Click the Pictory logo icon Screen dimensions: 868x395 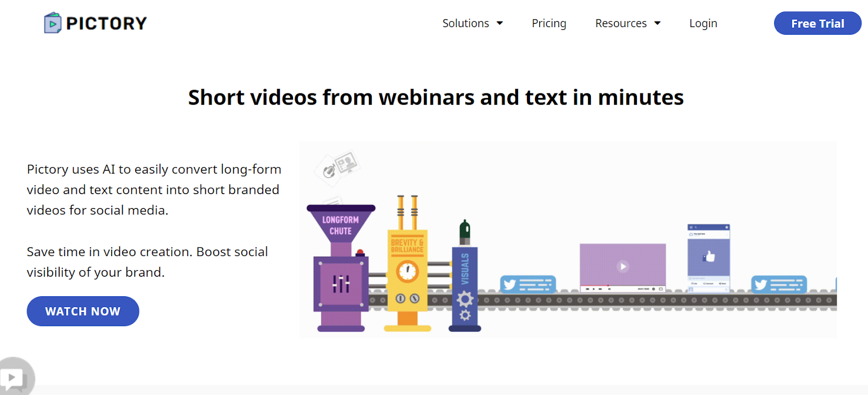53,23
